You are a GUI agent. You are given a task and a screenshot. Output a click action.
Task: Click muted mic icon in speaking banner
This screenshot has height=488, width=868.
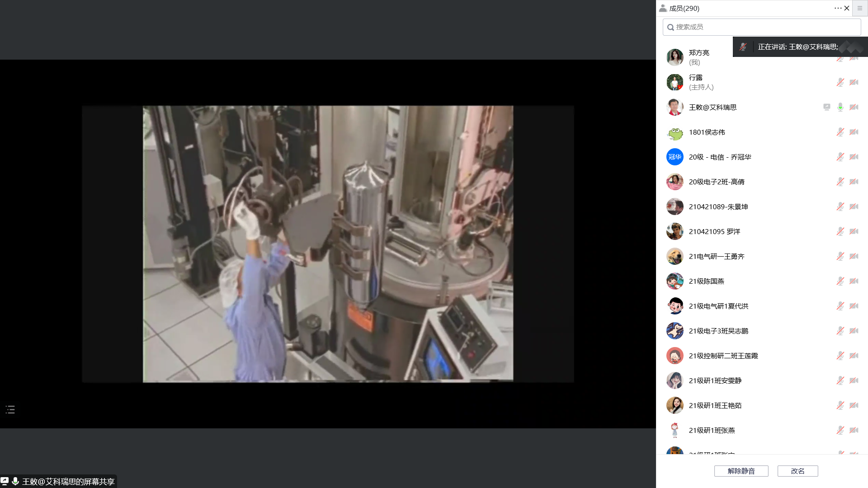(x=743, y=47)
